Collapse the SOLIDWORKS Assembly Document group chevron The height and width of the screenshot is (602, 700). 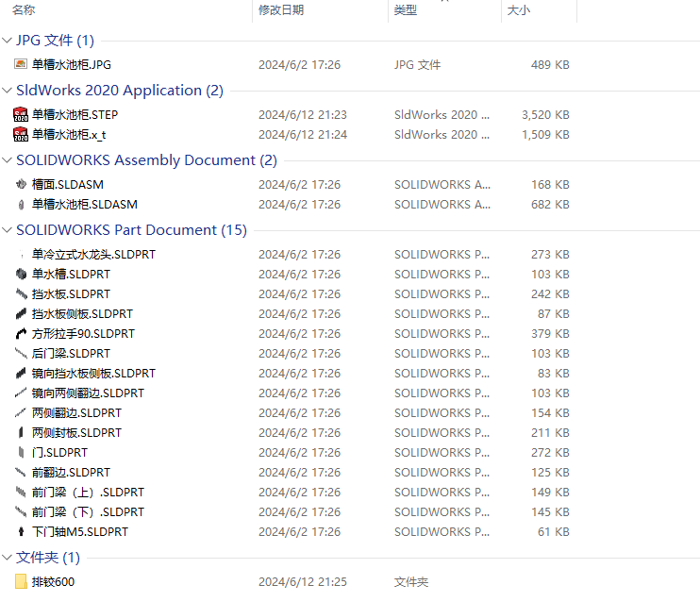[7, 159]
